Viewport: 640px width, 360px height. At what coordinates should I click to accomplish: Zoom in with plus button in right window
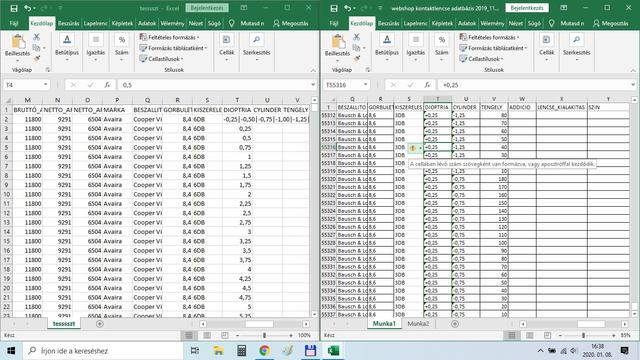[613, 335]
